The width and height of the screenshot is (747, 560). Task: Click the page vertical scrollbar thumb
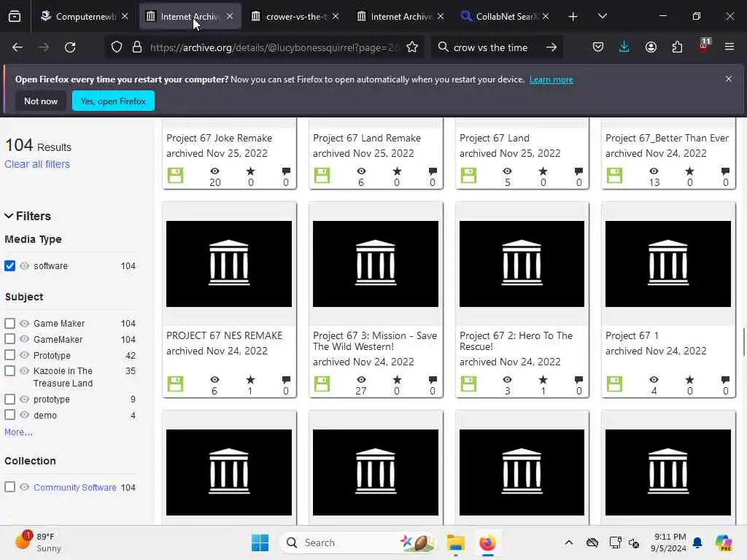(743, 341)
